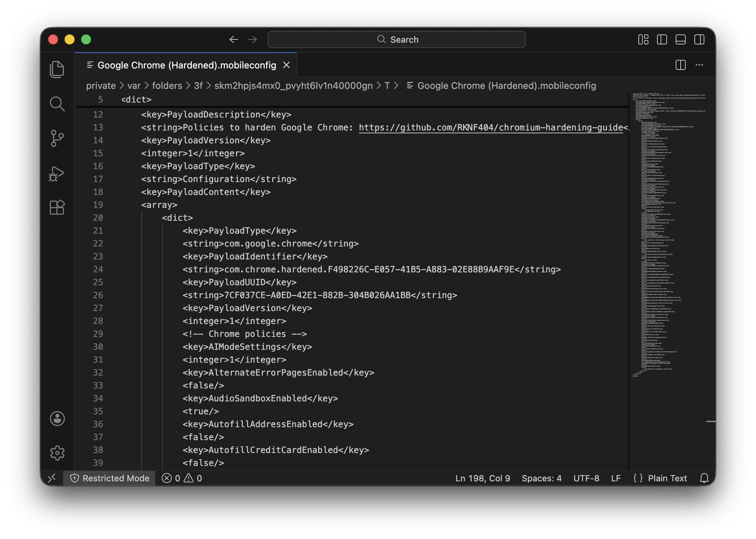Screen dimensions: 756x539
Task: Split the editor to the right
Action: 680,65
